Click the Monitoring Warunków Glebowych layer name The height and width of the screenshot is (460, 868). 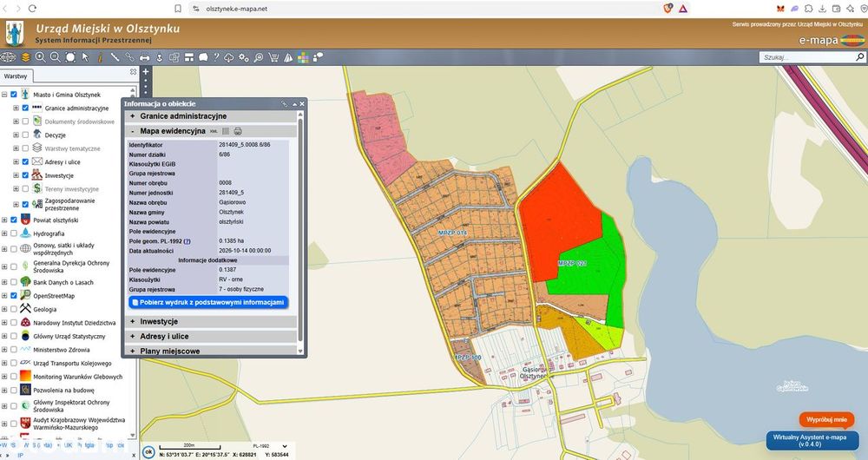[77, 377]
